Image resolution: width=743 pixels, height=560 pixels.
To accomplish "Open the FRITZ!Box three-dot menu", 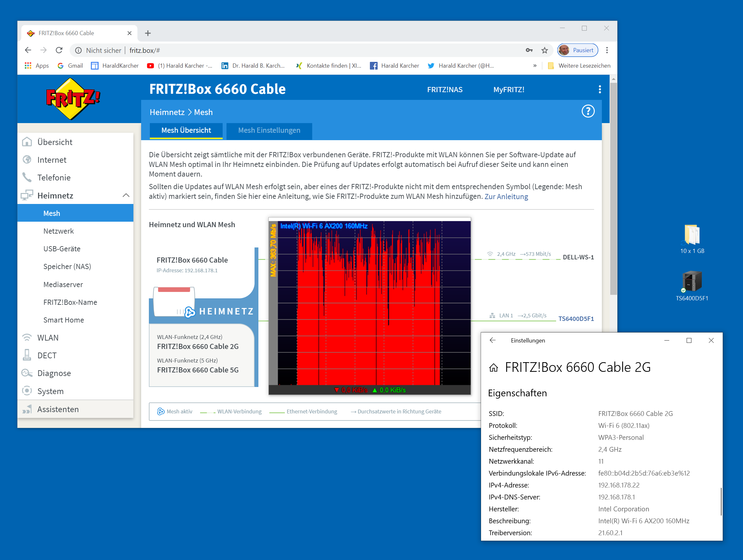I will [x=600, y=89].
